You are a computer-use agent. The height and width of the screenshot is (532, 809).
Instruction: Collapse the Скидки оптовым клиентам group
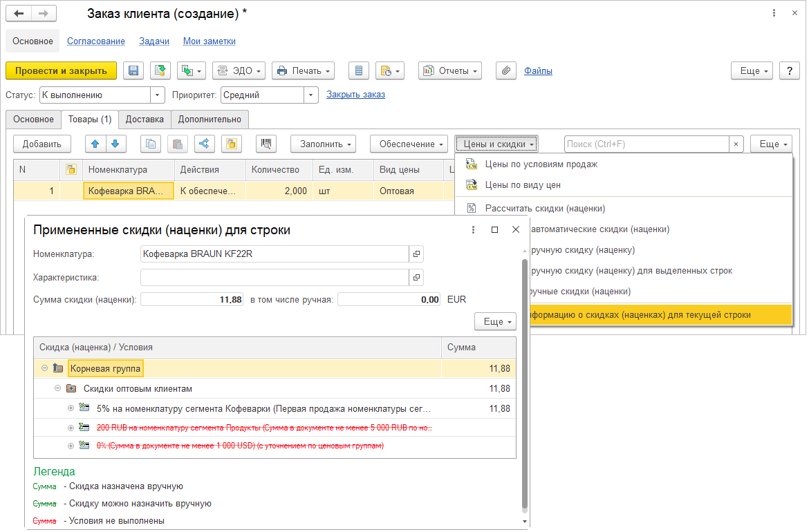click(58, 388)
